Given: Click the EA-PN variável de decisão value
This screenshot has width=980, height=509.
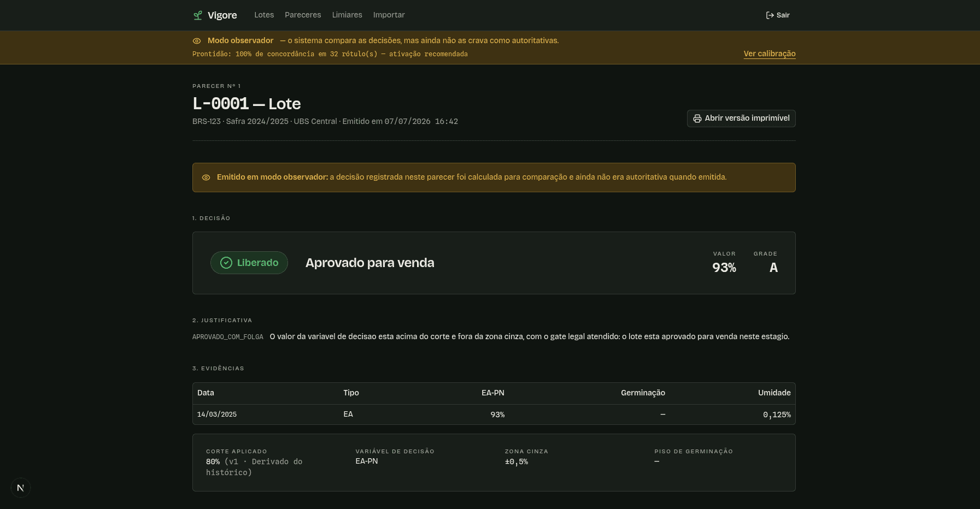Looking at the screenshot, I should tap(367, 461).
